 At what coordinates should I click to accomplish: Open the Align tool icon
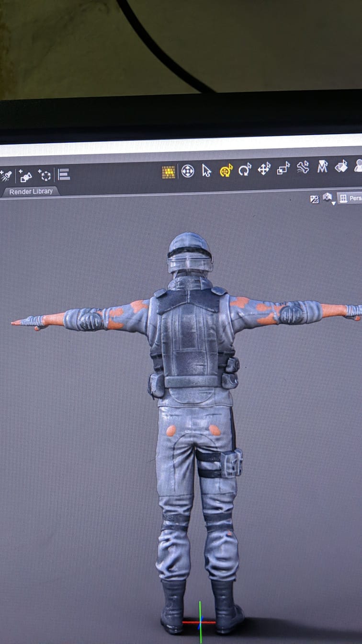64,174
